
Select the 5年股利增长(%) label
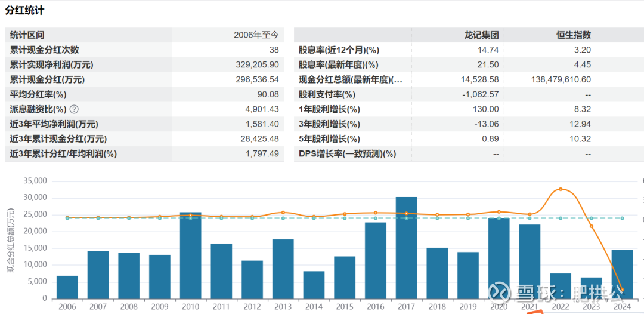(x=329, y=139)
